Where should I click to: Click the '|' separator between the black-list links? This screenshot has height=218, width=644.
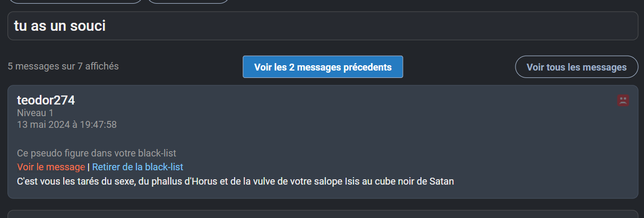89,167
